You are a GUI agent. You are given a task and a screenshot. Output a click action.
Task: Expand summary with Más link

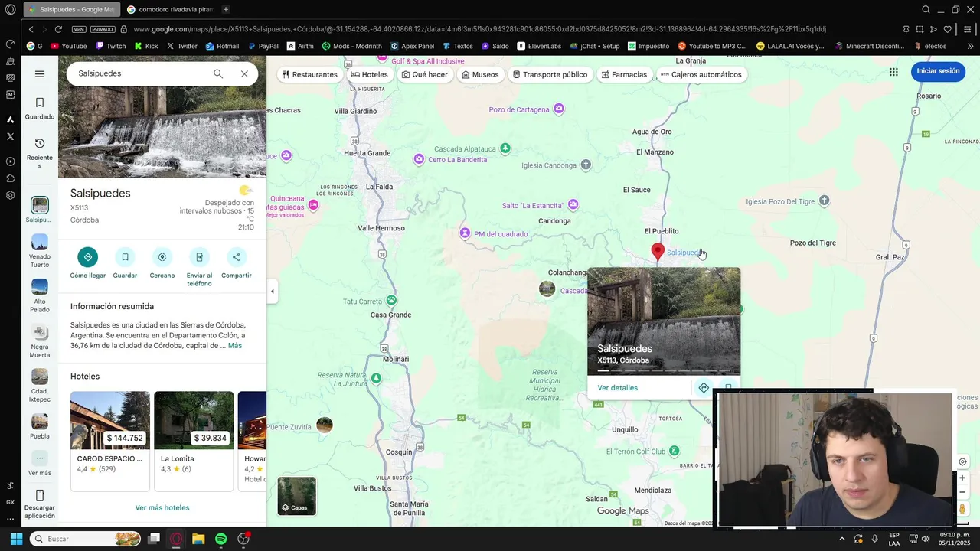coord(234,346)
